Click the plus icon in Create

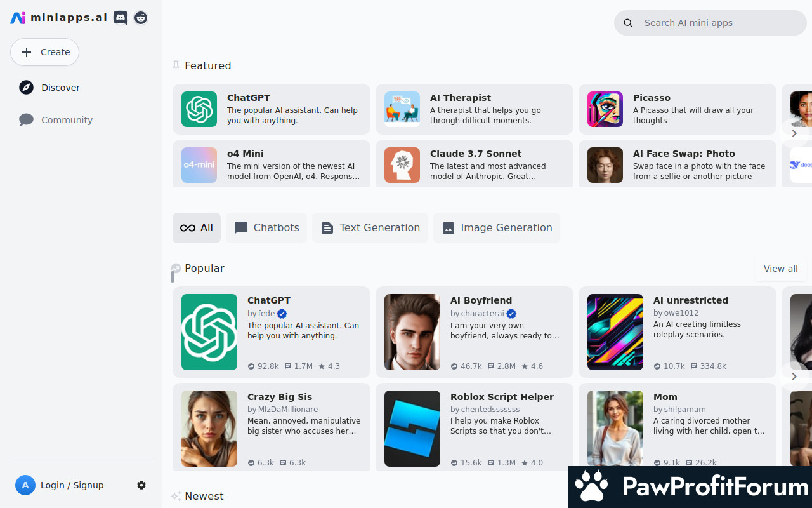pos(27,52)
